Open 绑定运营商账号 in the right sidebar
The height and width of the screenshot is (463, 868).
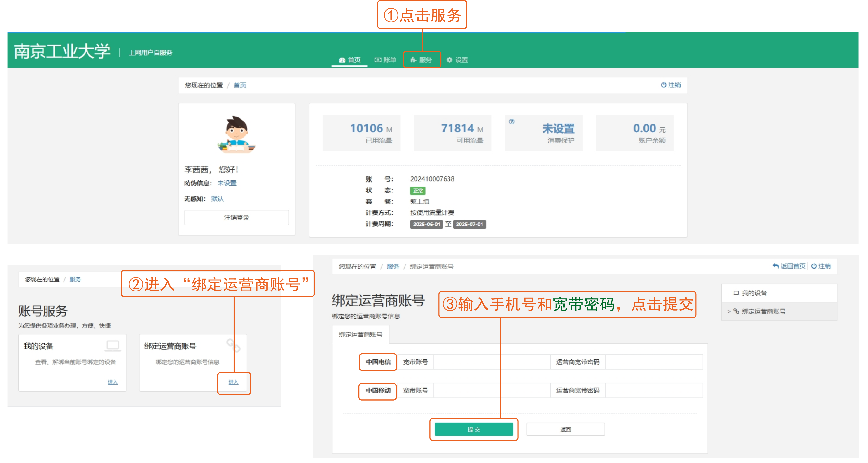pyautogui.click(x=779, y=311)
